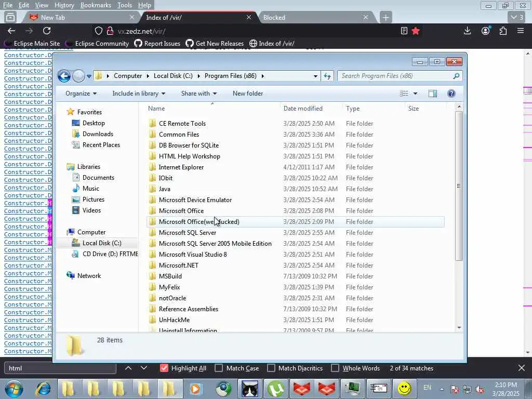The width and height of the screenshot is (532, 399).
Task: Open the browser hamburger menu
Action: coord(521,31)
